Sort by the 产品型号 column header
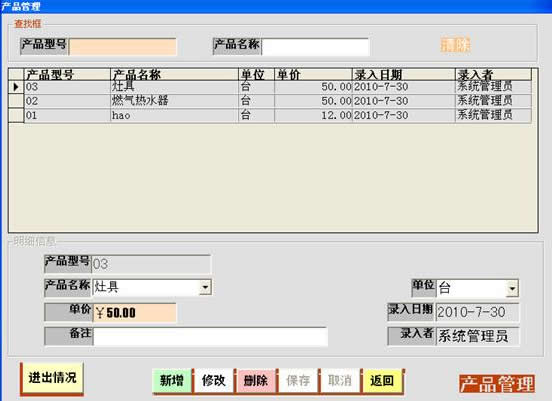Viewport: 552px width, 401px height. [x=67, y=74]
